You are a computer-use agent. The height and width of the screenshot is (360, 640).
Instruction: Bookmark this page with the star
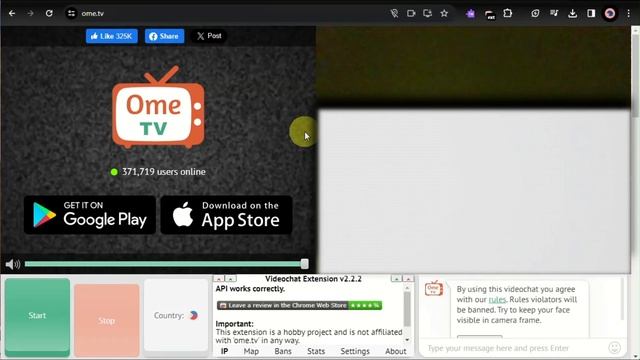(x=444, y=13)
